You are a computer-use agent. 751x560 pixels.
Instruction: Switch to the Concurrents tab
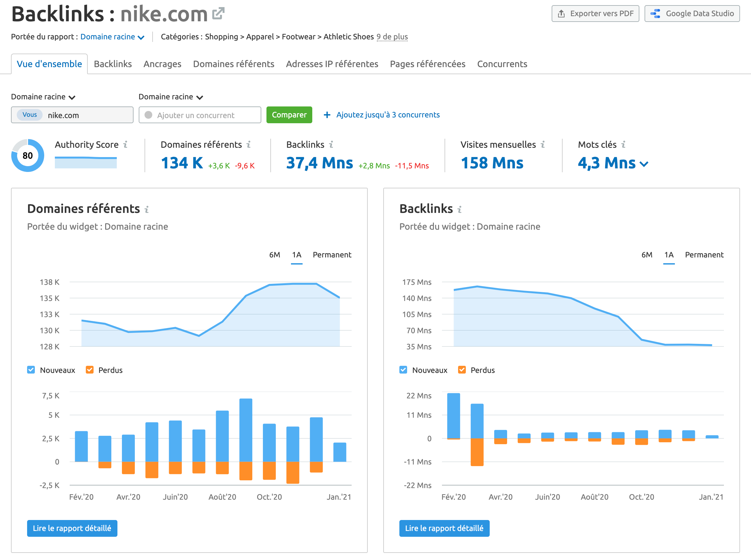[x=502, y=64]
